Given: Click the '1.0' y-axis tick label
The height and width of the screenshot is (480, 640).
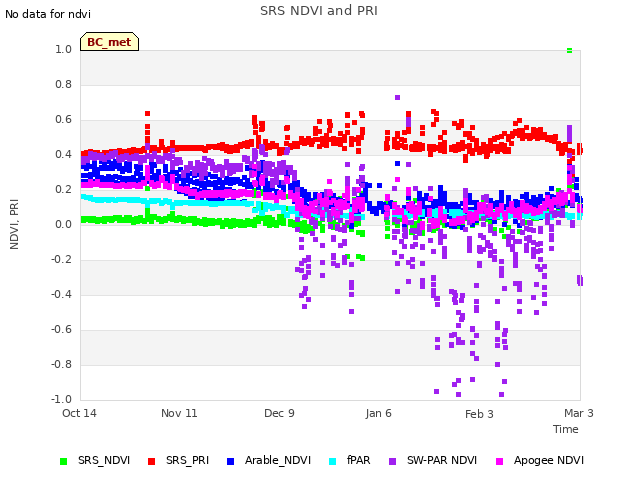Looking at the screenshot, I should [63, 49].
